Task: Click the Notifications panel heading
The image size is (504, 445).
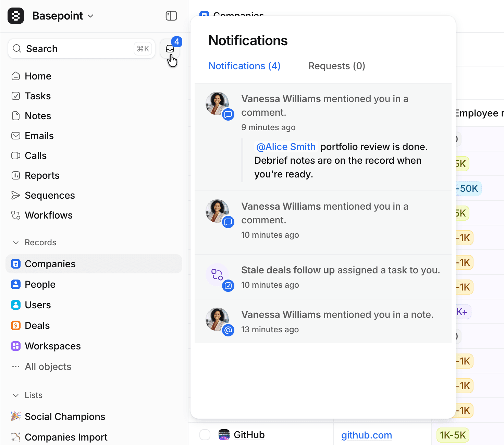Action: point(248,40)
